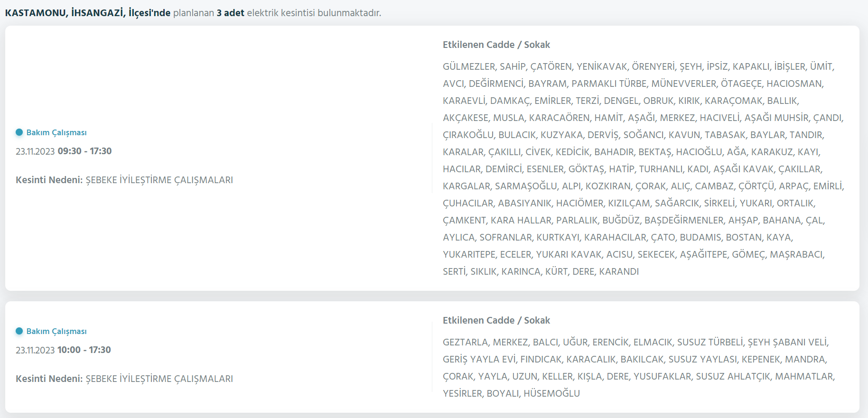This screenshot has height=418, width=868.
Task: Click the "elektrik kesintisi bulunmaktadır" text
Action: click(314, 13)
